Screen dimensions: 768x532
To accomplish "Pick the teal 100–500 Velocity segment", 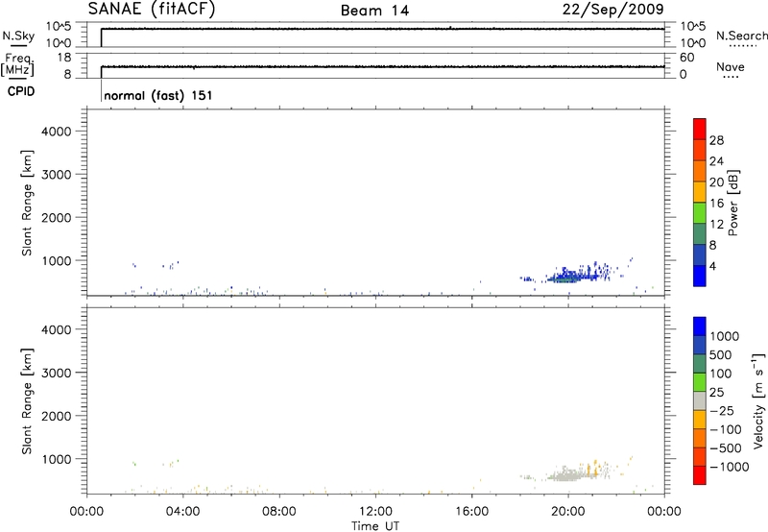I will (x=700, y=364).
